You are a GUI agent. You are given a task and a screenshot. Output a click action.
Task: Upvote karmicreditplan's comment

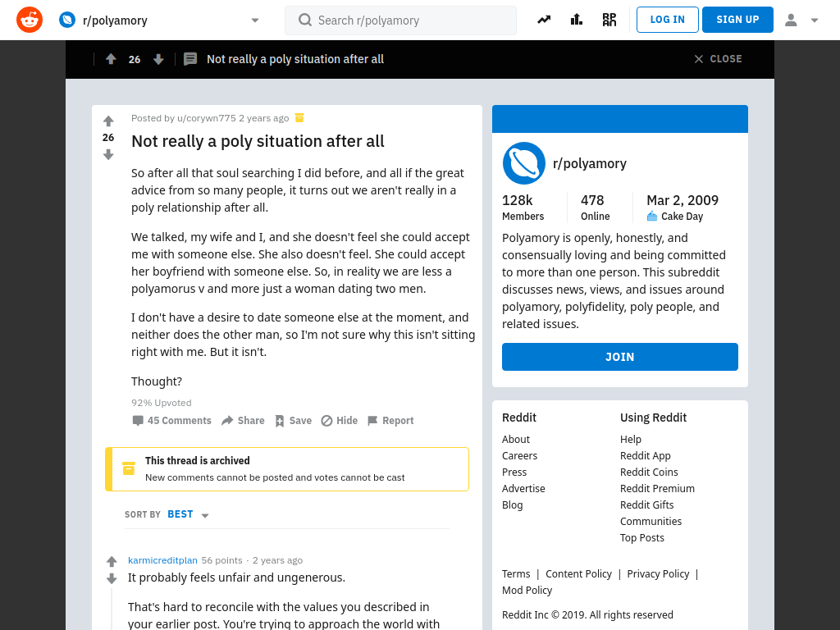[x=112, y=561]
